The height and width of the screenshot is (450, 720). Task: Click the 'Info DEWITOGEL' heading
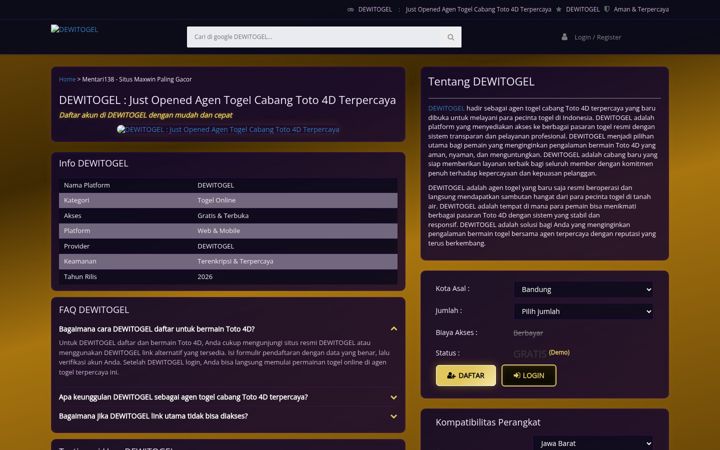pyautogui.click(x=93, y=163)
